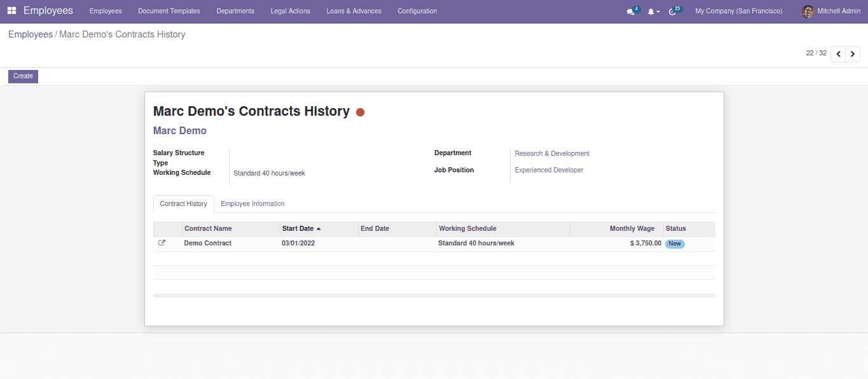Open My Company (San Francisco) switcher

(x=738, y=11)
